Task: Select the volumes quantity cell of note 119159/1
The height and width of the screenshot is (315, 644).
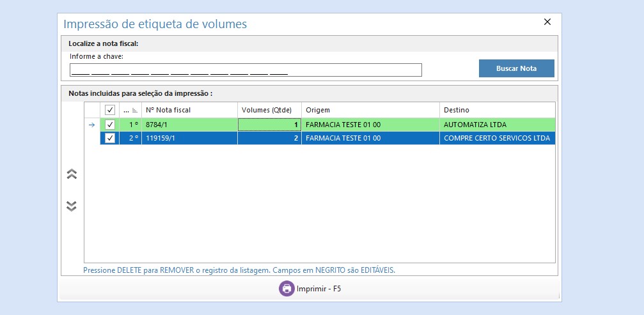Action: pyautogui.click(x=269, y=138)
